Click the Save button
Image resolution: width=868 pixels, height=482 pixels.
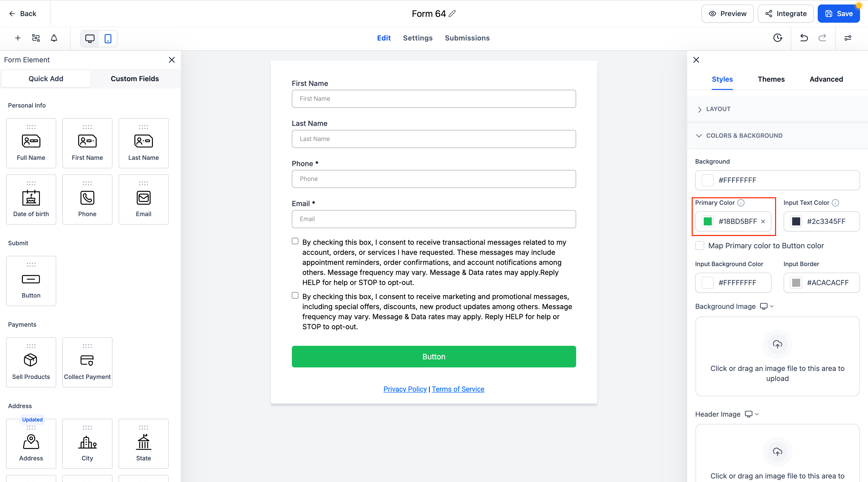tap(839, 14)
